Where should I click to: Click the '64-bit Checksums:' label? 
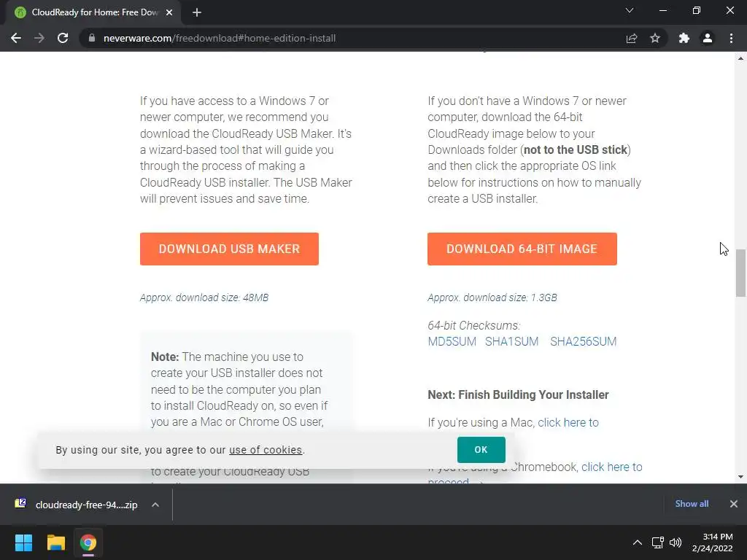[474, 326]
